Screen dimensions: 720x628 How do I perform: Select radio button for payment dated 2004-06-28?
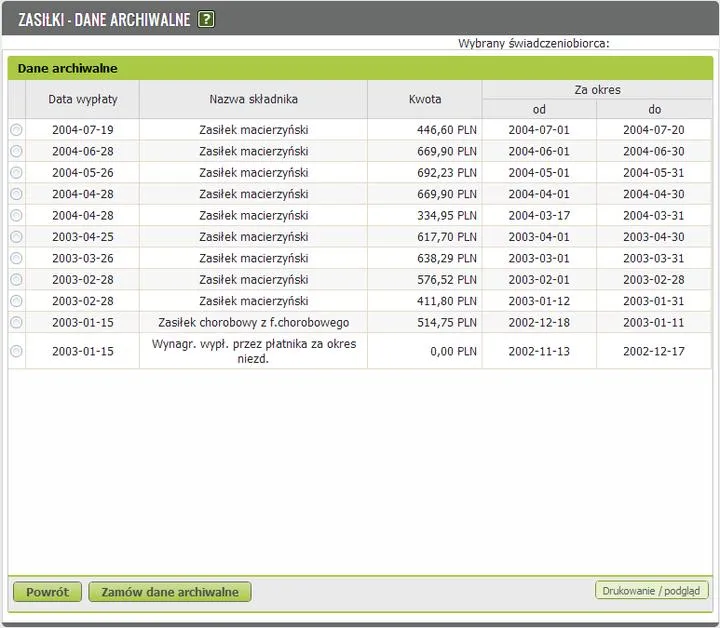(x=16, y=151)
